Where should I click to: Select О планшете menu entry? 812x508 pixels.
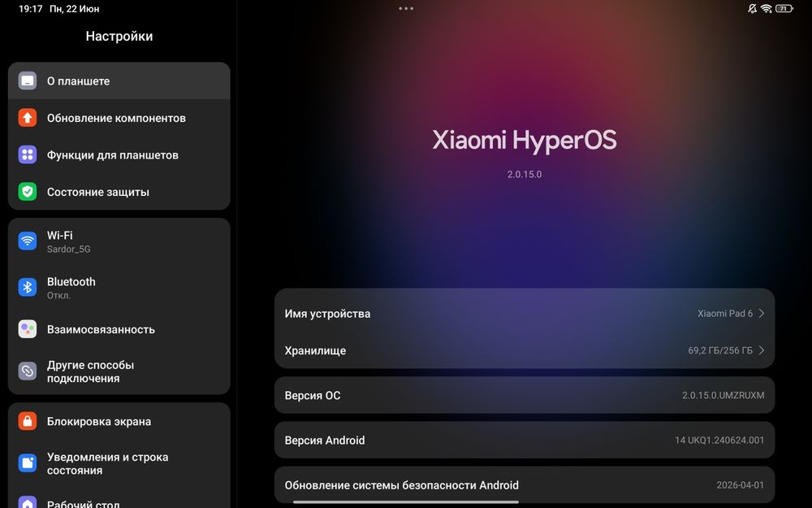119,80
